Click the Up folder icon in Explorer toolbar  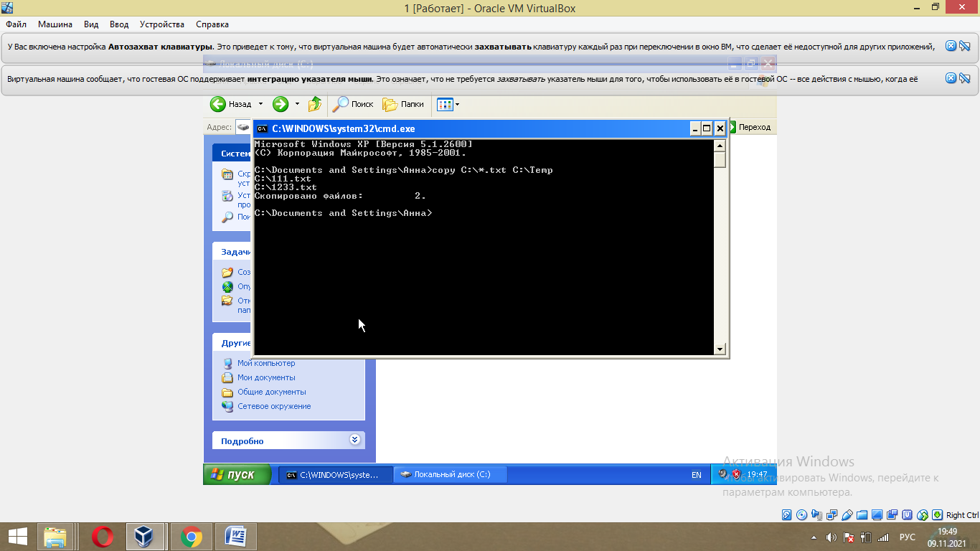pos(315,104)
